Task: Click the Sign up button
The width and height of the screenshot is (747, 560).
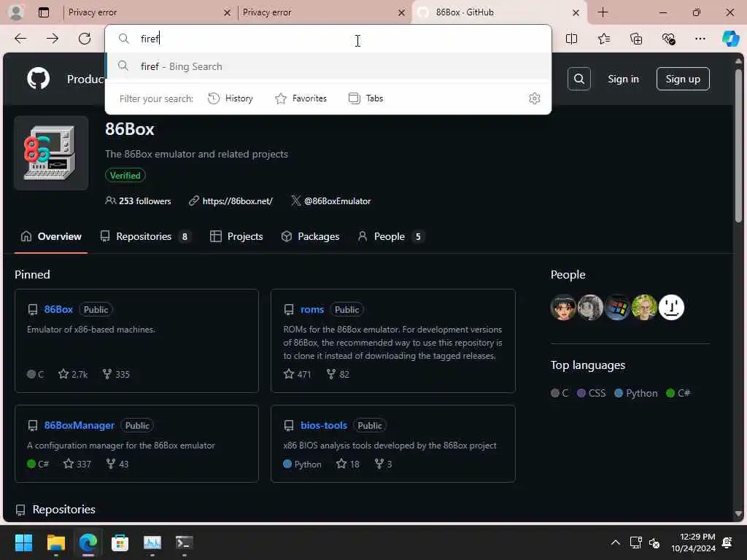Action: click(683, 79)
